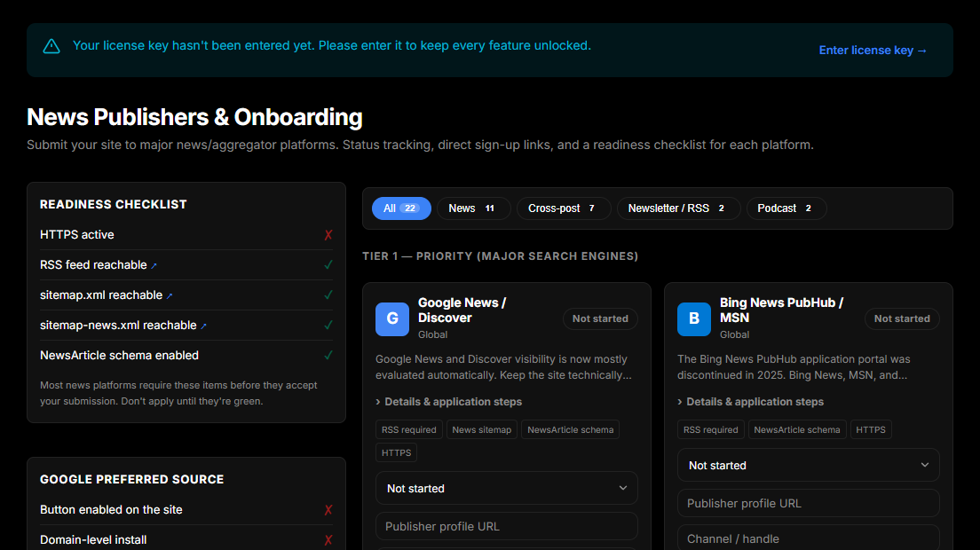Click Google News / Discover card title
The width and height of the screenshot is (980, 550).
click(x=462, y=310)
